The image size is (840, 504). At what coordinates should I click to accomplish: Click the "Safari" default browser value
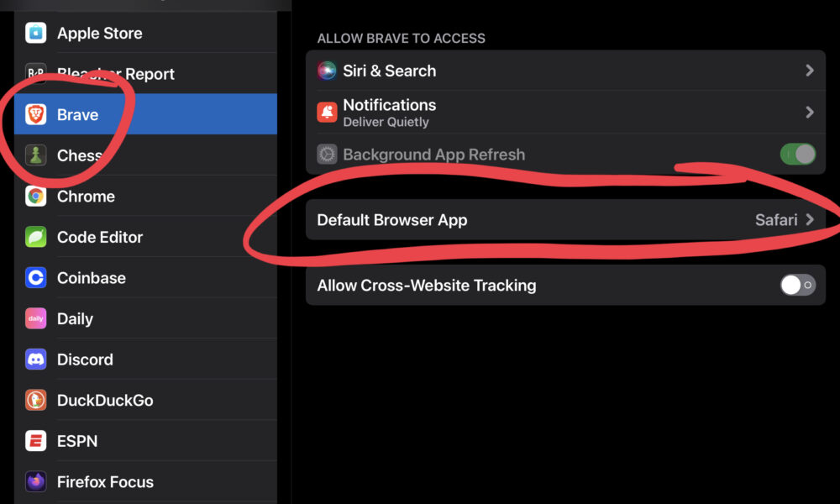[776, 219]
